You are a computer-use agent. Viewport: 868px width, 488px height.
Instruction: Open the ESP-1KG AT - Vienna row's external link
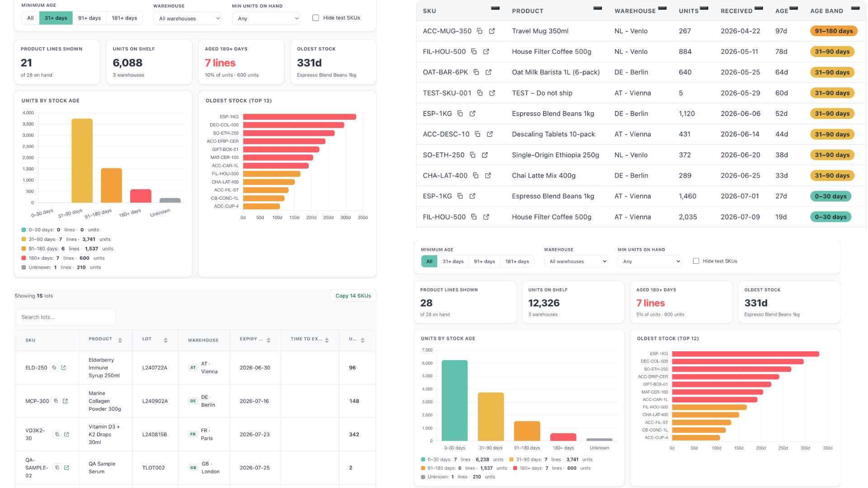tap(472, 196)
